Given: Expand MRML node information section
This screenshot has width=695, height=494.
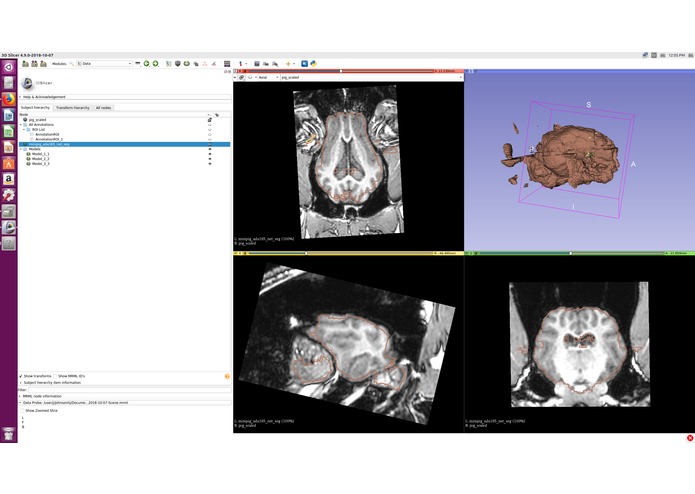Looking at the screenshot, I should [125, 396].
